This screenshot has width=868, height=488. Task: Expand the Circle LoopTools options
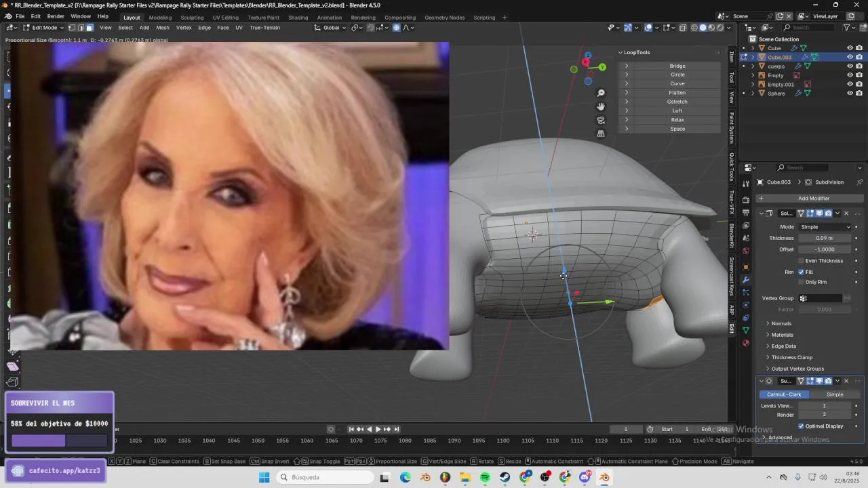tap(626, 75)
